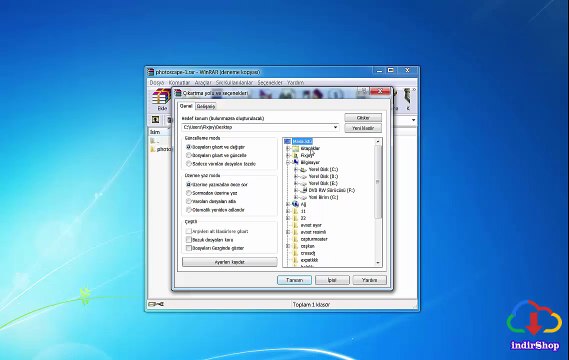This screenshot has width=569, height=360.
Task: Click the Ağ network globe icon
Action: point(295,204)
